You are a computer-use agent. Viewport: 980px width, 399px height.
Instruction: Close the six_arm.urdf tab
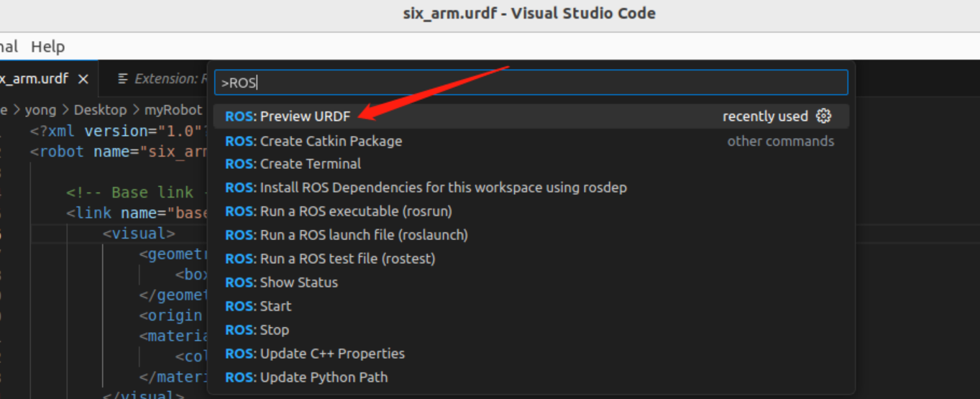pos(83,79)
